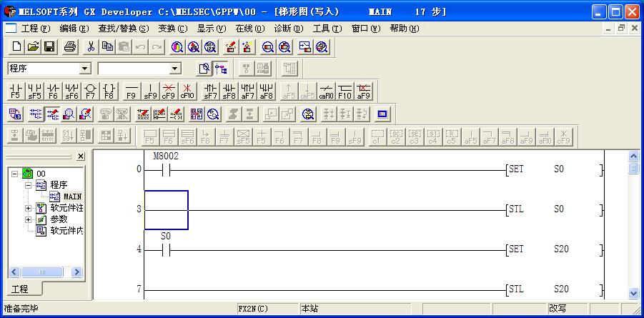Switch to the 工程 tab
Screen dimensions: 644x318
point(20,289)
